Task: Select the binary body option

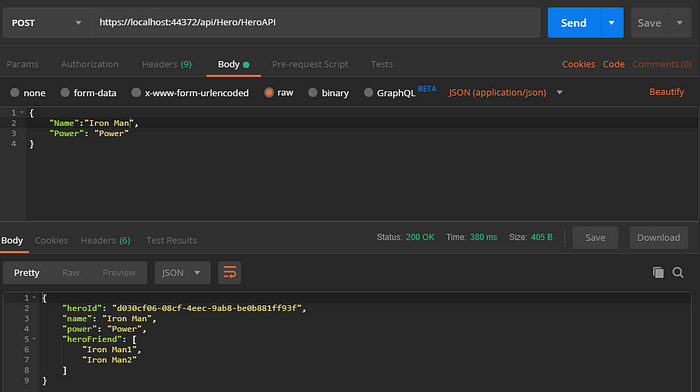Action: click(329, 93)
